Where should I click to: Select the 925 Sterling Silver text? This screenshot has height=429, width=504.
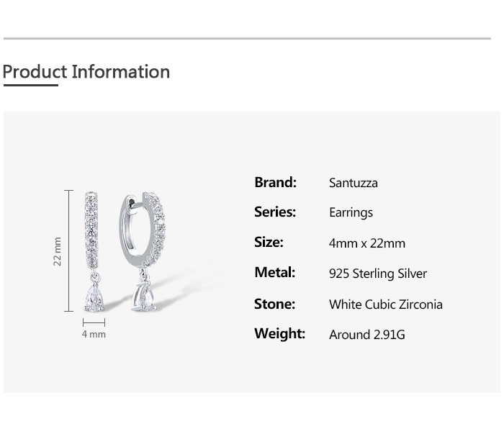click(x=378, y=274)
